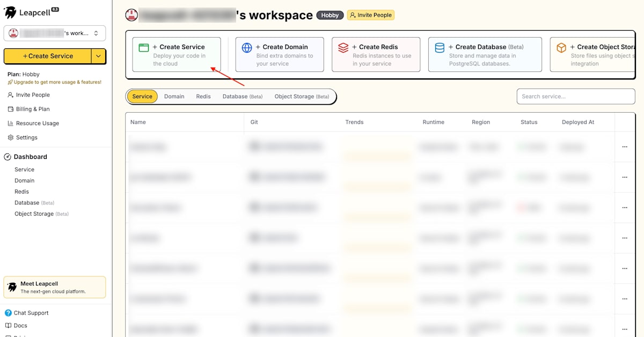This screenshot has height=337, width=644.
Task: Open Redis under Dashboard in sidebar
Action: 21,192
